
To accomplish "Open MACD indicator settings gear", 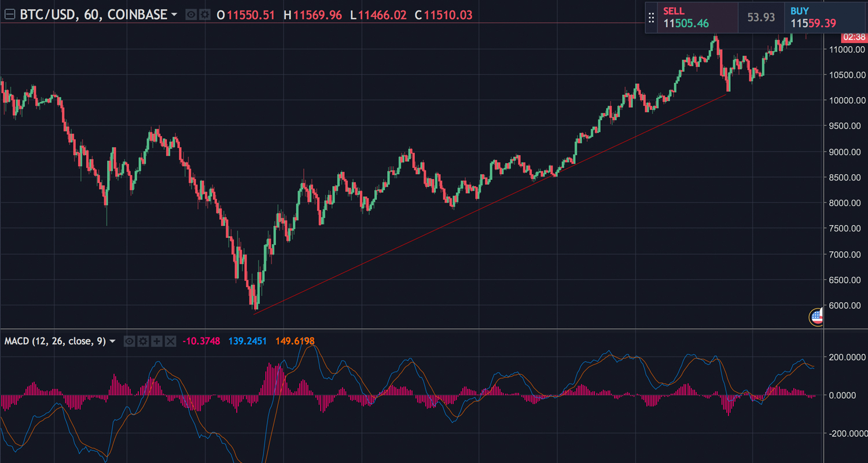I will tap(143, 341).
